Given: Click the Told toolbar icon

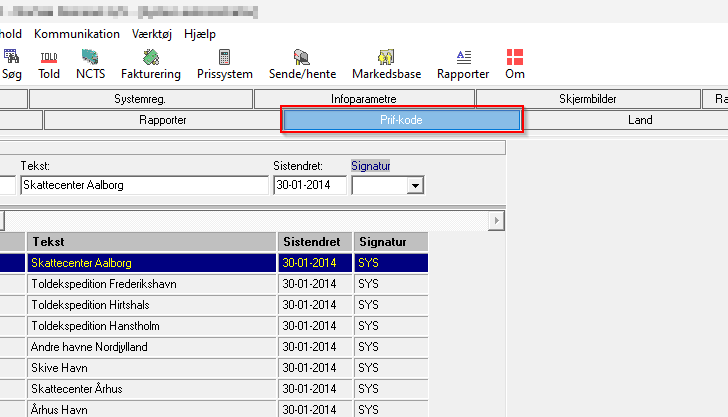Looking at the screenshot, I should pyautogui.click(x=49, y=64).
